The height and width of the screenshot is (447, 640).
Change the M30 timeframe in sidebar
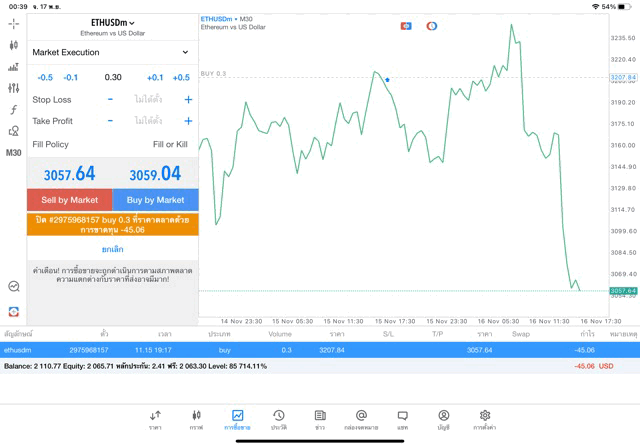coord(13,153)
